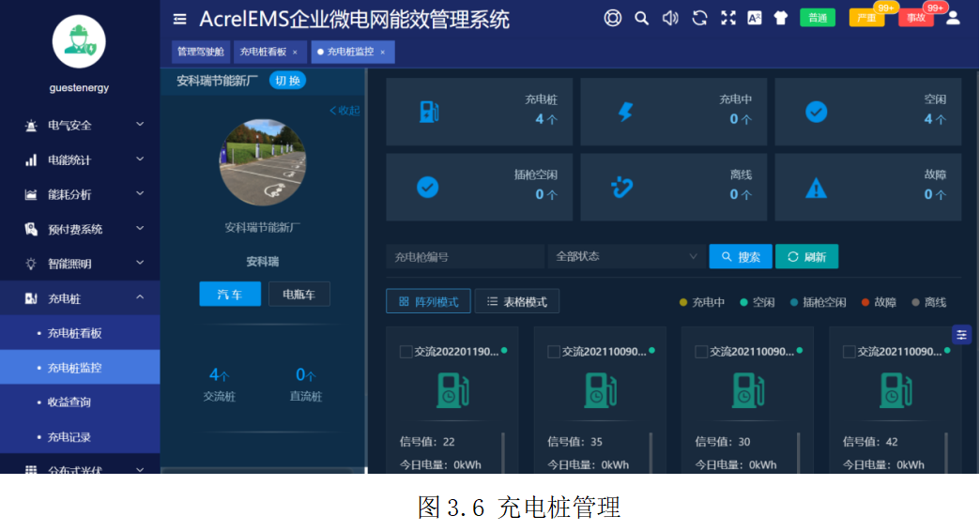Open the settings slider icon at right edge
Screen dimensions: 980x531
click(x=961, y=335)
